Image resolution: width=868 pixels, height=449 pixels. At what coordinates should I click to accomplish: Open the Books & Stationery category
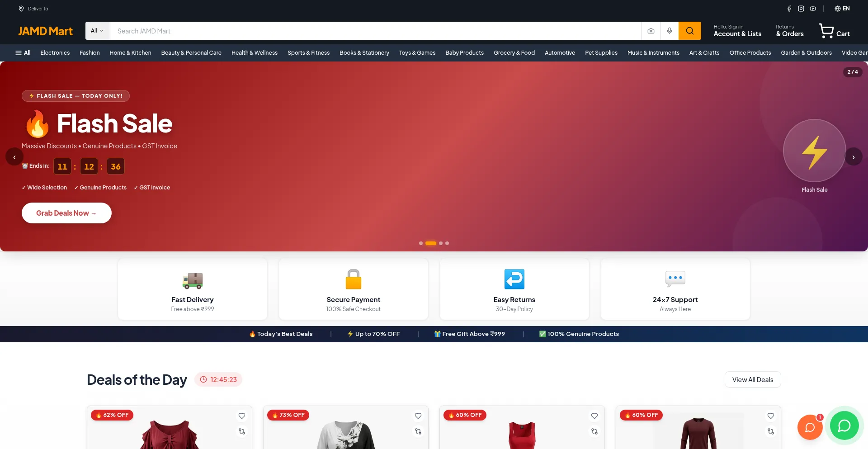(x=364, y=53)
